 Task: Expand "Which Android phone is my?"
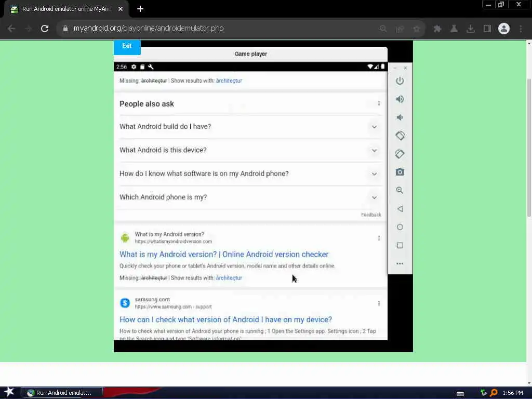[x=250, y=197]
